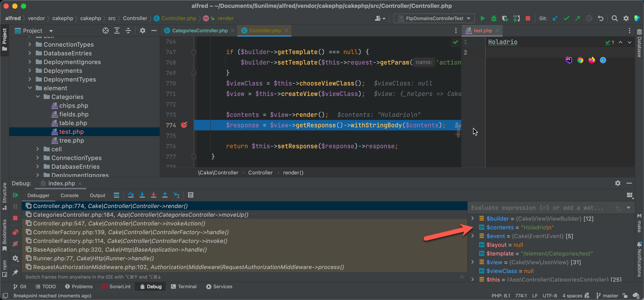This screenshot has height=300, width=644.
Task: Open IDE settings gear in top toolbar
Action: point(626,18)
